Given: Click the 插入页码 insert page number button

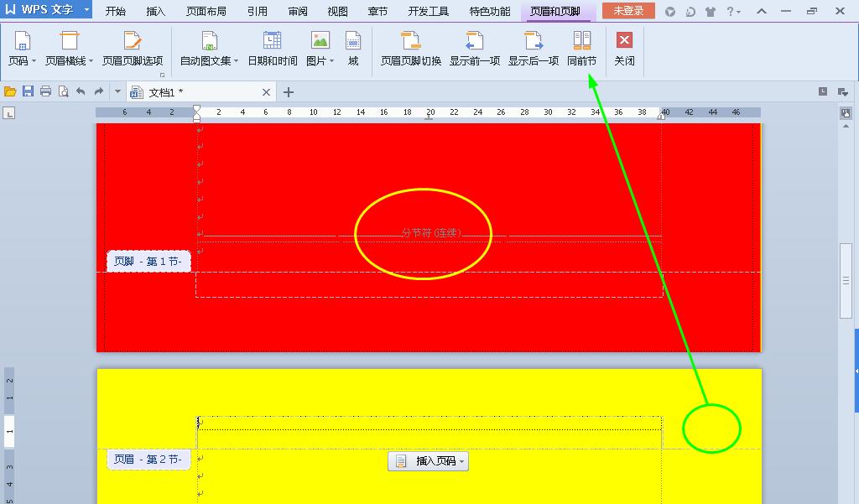Looking at the screenshot, I should 429,461.
